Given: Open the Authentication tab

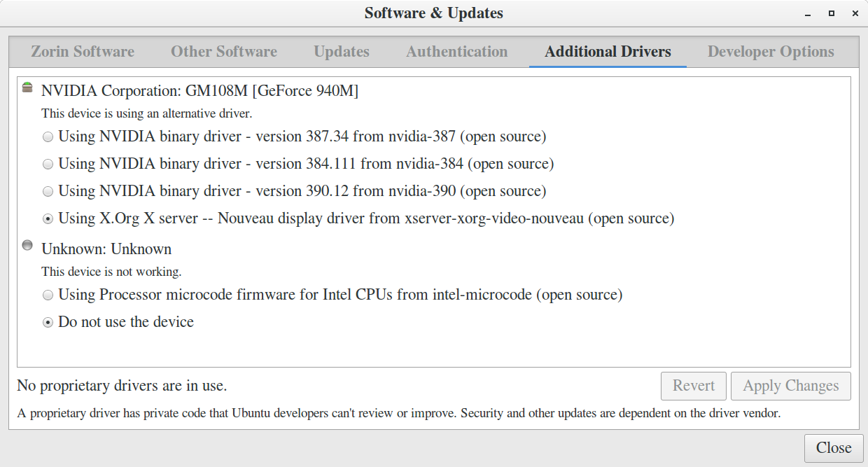Looking at the screenshot, I should pos(457,52).
